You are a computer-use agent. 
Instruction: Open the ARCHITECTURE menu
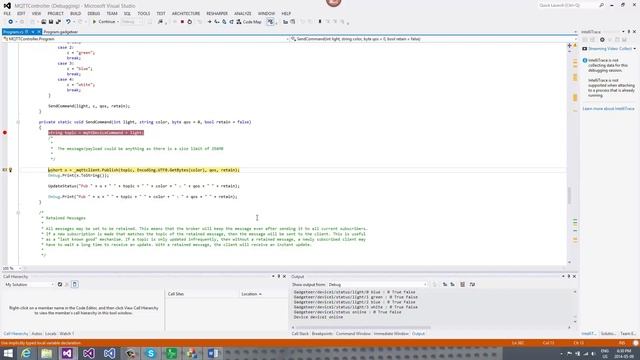tap(186, 13)
